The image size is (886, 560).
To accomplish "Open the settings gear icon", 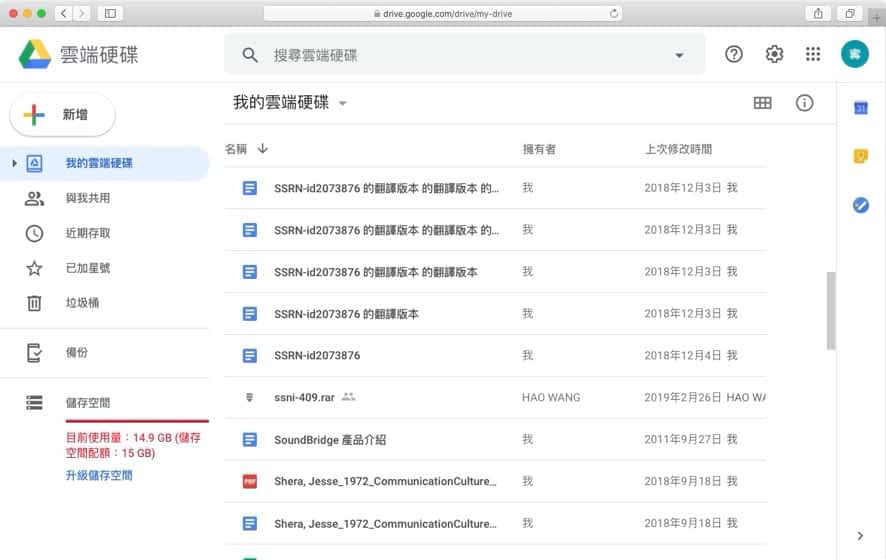I will click(774, 54).
